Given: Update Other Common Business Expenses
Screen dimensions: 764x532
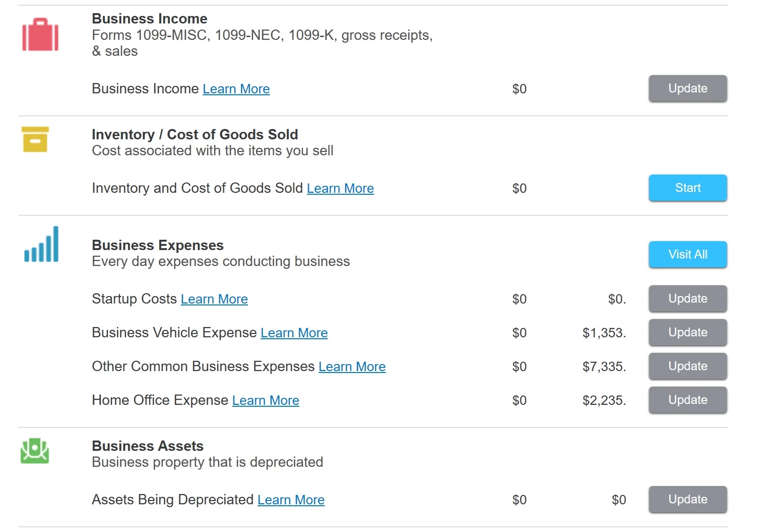Looking at the screenshot, I should [x=687, y=366].
